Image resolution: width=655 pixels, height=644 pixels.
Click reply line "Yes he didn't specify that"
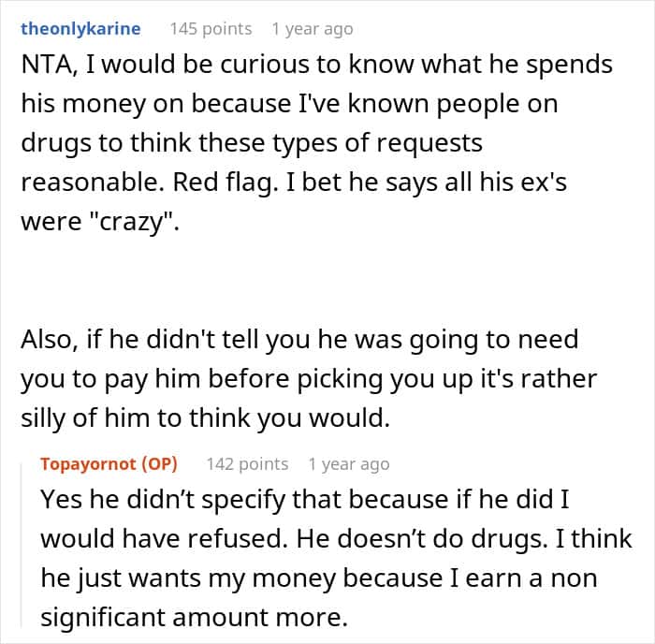[305, 500]
